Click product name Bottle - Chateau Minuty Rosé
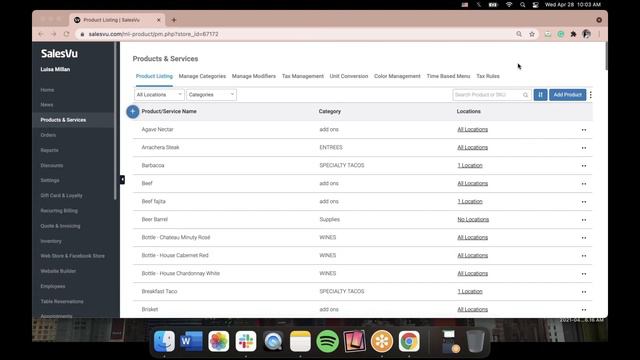 click(x=176, y=238)
